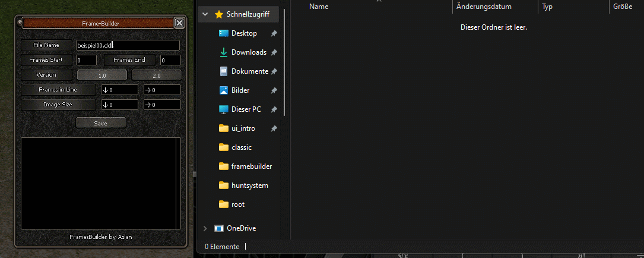Click the File Name input field
The image size is (644, 258).
tap(127, 45)
